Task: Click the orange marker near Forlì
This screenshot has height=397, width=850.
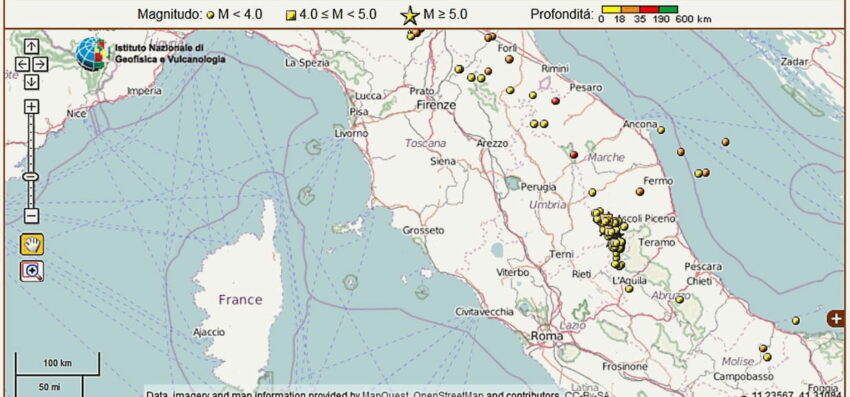Action: (x=509, y=59)
